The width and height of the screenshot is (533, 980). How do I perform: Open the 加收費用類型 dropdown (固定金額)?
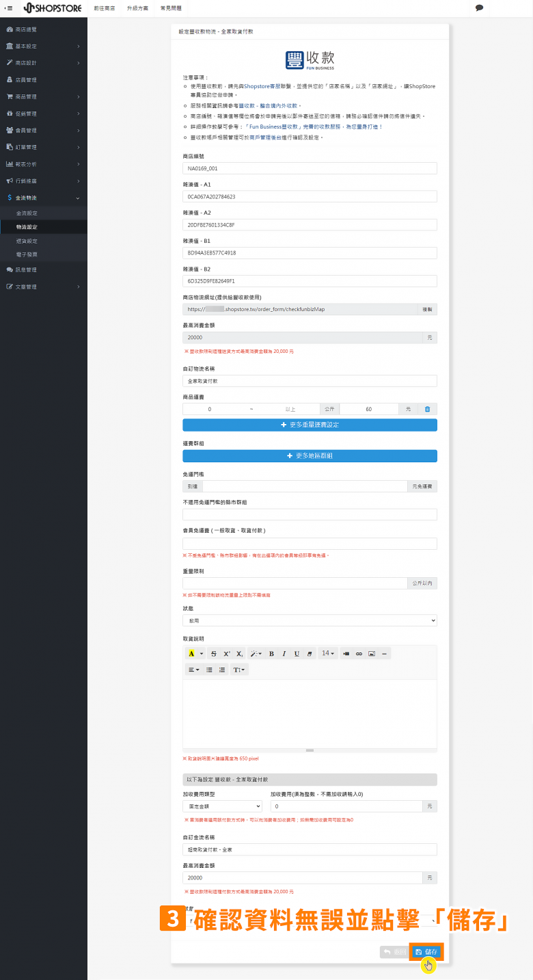pos(222,806)
